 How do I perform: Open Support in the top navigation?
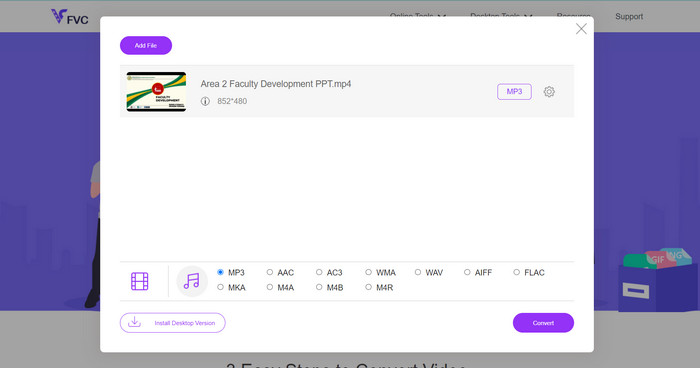[x=629, y=17]
